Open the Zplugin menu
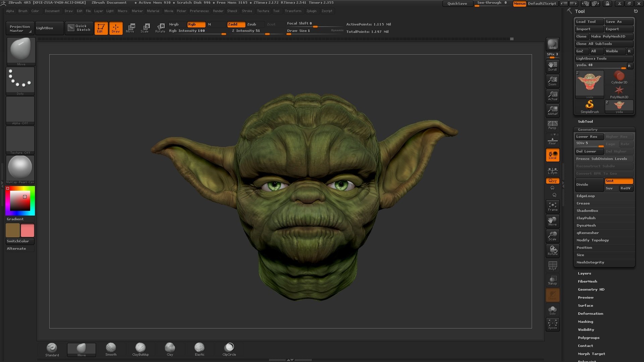 click(311, 11)
